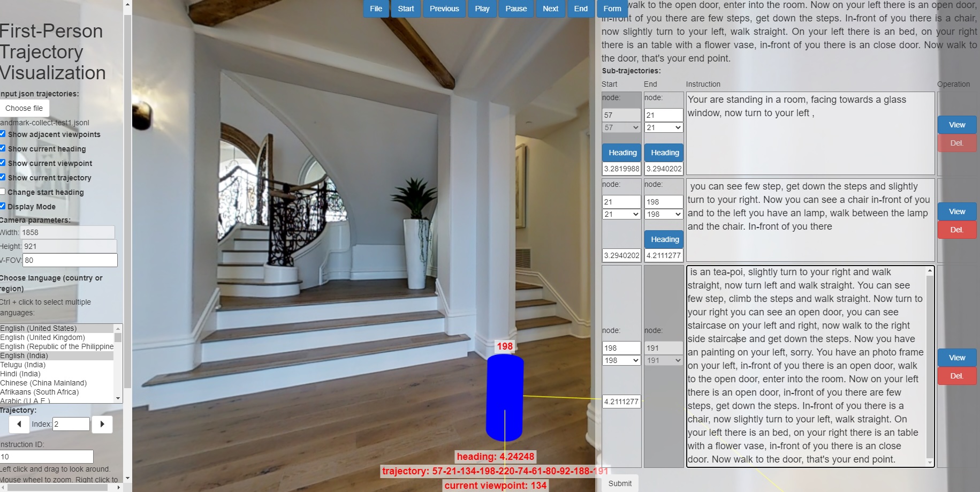Click the previous trajectory arrow icon
980x492 pixels.
19,424
